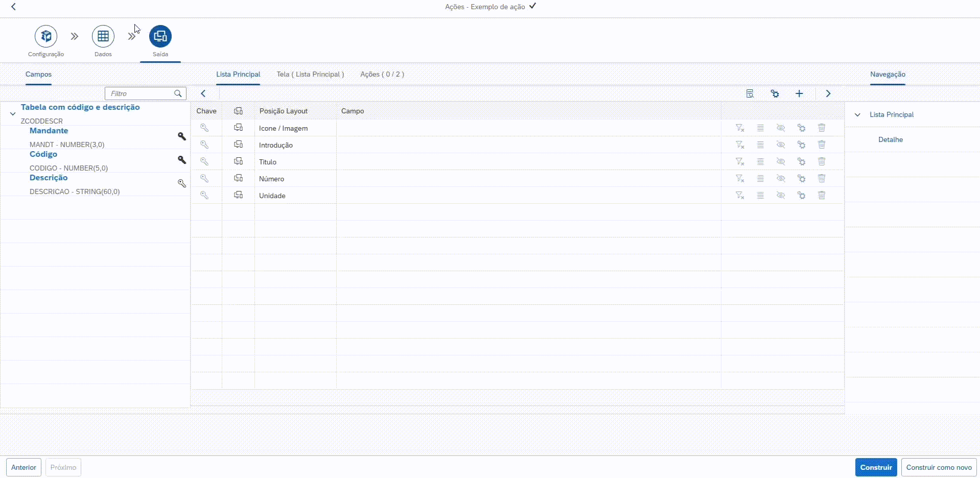
Task: Delete the Icone / Imagem row
Action: pos(822,128)
